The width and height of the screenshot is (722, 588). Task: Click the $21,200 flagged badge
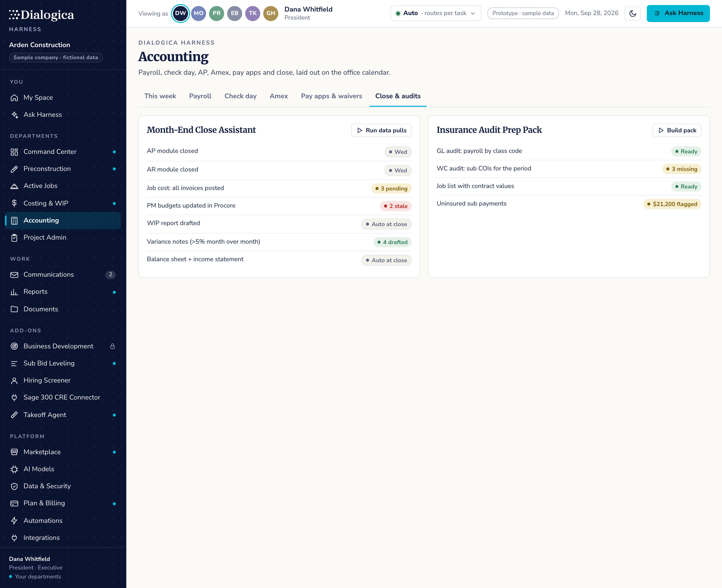click(x=672, y=204)
